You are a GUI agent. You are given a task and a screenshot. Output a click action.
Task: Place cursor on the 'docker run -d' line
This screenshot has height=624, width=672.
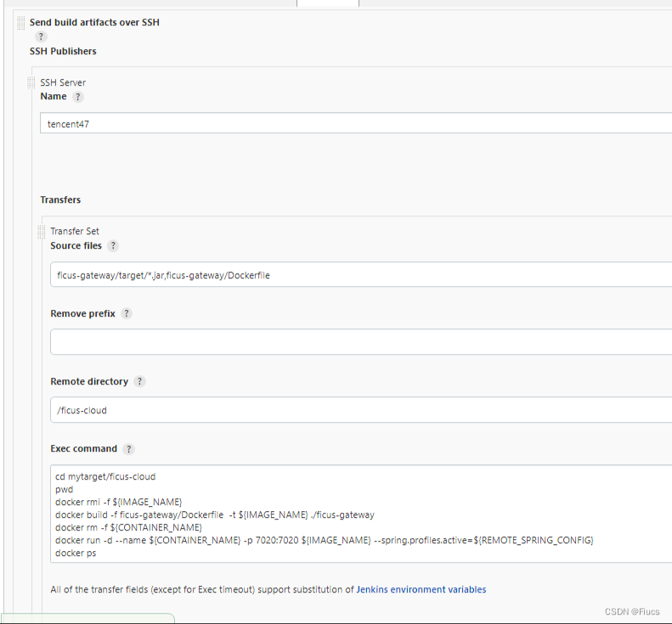323,541
